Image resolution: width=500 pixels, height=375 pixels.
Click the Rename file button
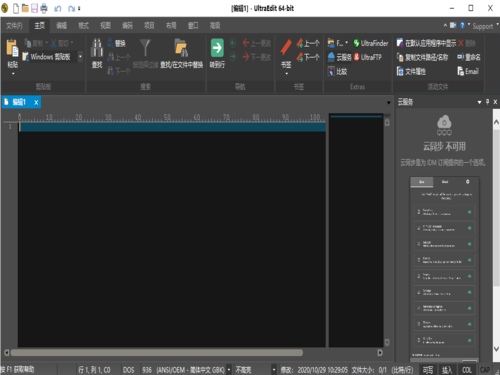[x=469, y=57]
